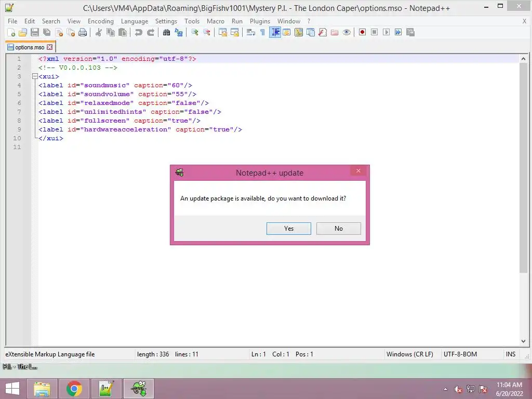Start macro recording with the red record icon
Image resolution: width=532 pixels, height=399 pixels.
(x=362, y=32)
